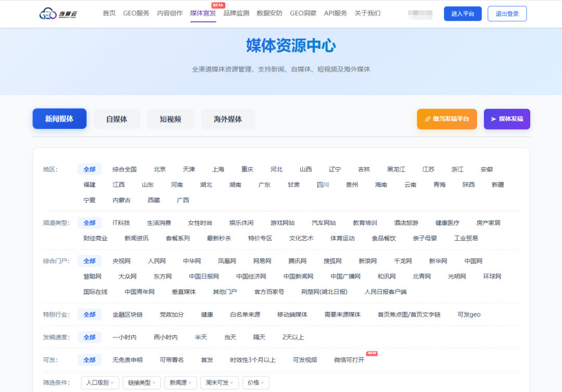Viewport: 562px width, 392px height.
Task: Select 全部 in 可发 filter
Action: click(x=90, y=360)
